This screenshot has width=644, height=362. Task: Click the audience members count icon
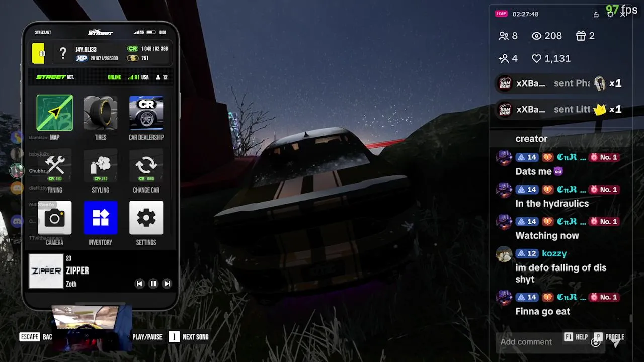(504, 36)
